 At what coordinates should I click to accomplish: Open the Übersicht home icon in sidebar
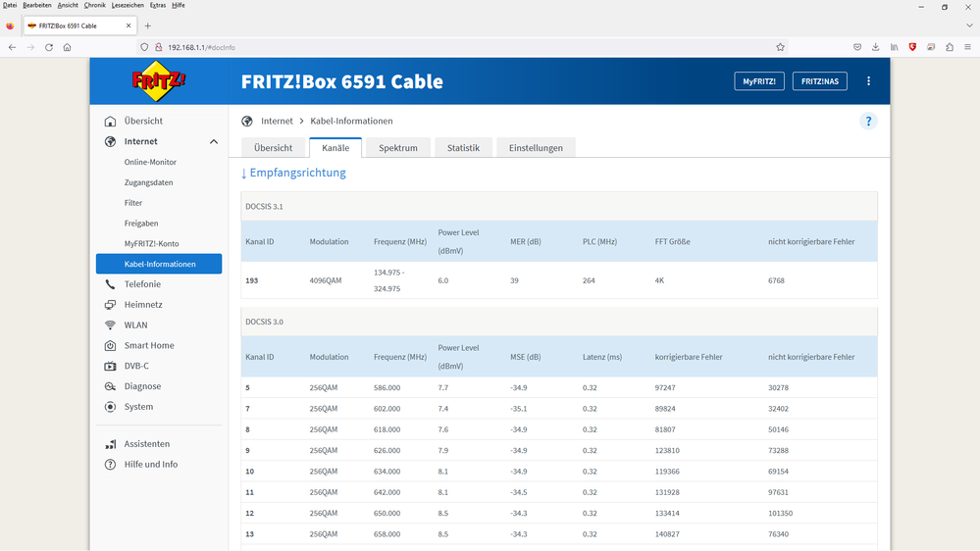click(110, 122)
